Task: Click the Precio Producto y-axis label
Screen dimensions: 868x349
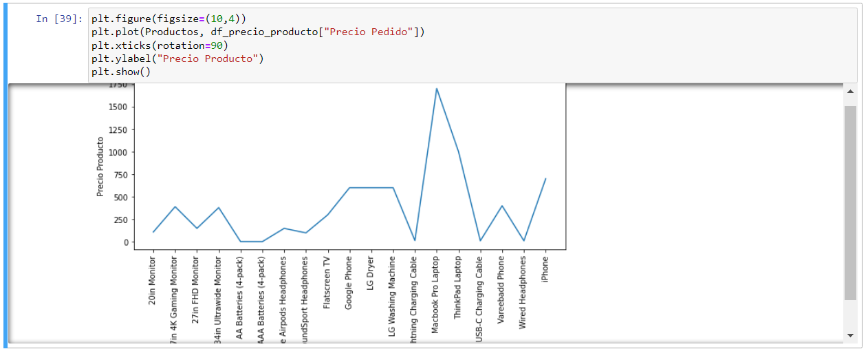Action: click(x=100, y=167)
